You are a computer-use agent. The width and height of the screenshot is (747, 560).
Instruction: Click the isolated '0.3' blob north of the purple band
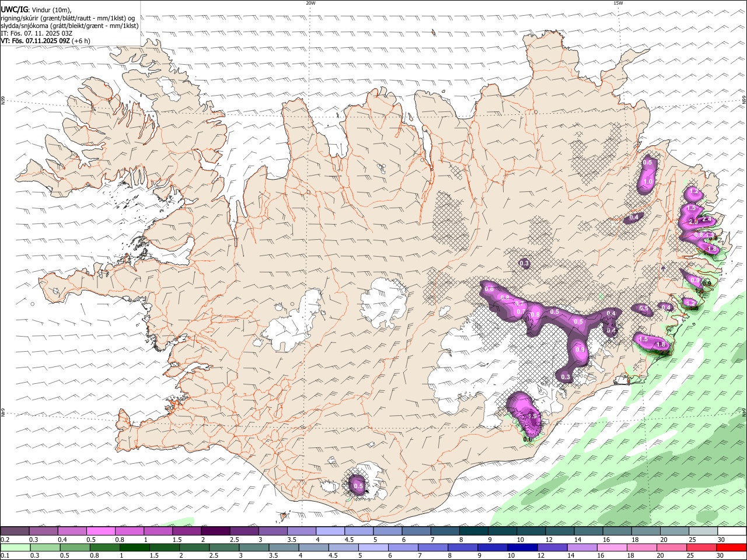tap(524, 264)
